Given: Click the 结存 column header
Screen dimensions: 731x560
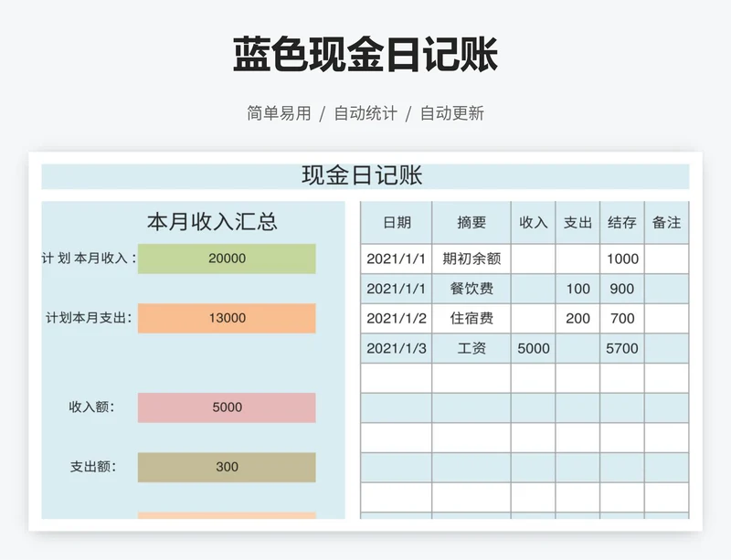Looking at the screenshot, I should [622, 222].
